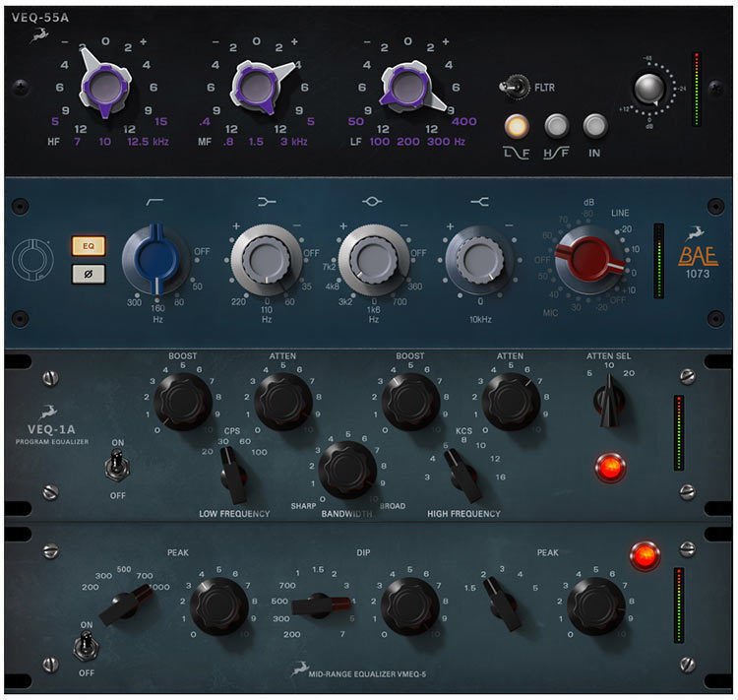738x700 pixels.
Task: Click the 100 Hz LF frequency label
Action: [379, 142]
